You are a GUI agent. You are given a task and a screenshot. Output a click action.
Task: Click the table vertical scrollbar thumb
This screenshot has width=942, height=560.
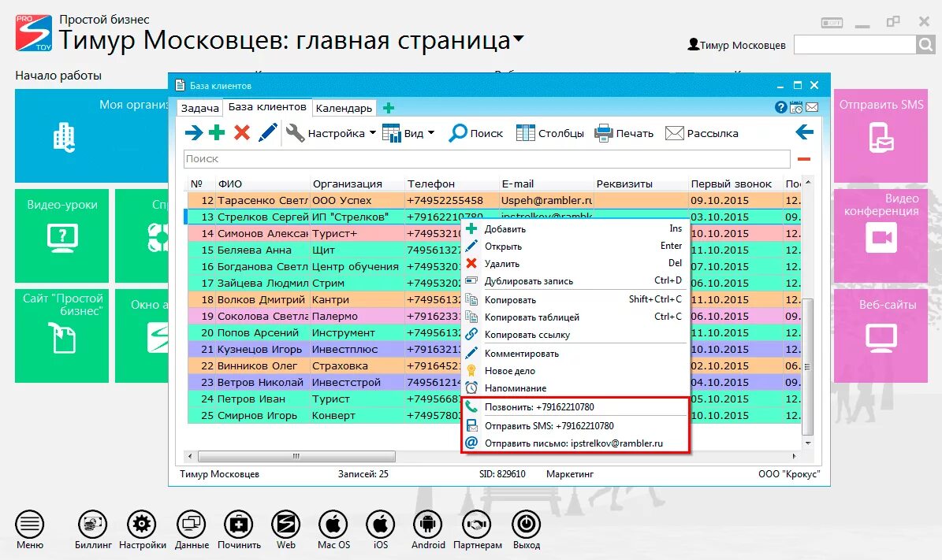807,366
